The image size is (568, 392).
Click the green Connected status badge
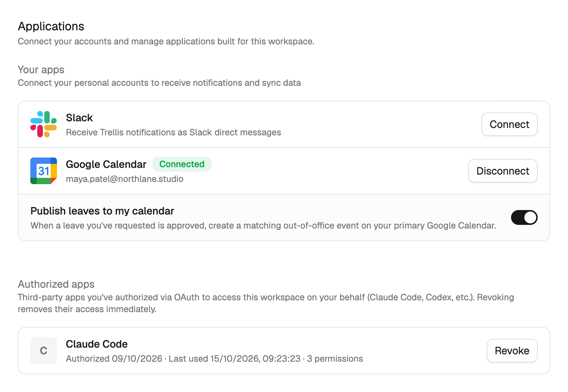point(182,164)
